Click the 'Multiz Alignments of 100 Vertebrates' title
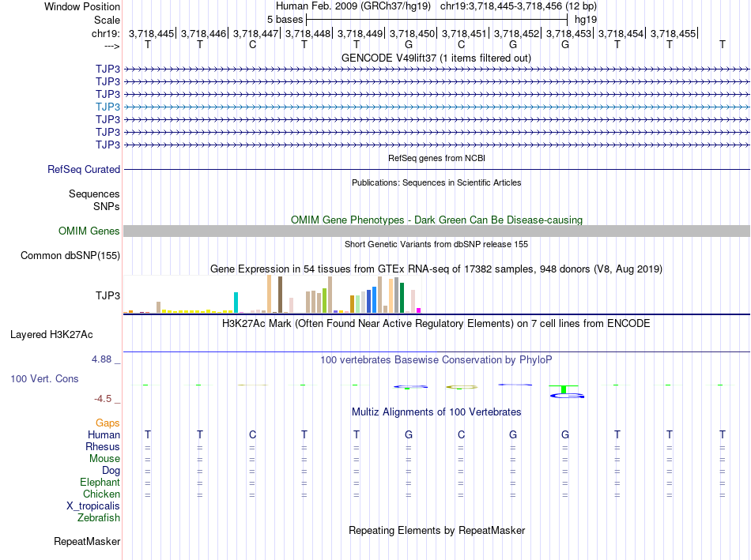 point(436,412)
